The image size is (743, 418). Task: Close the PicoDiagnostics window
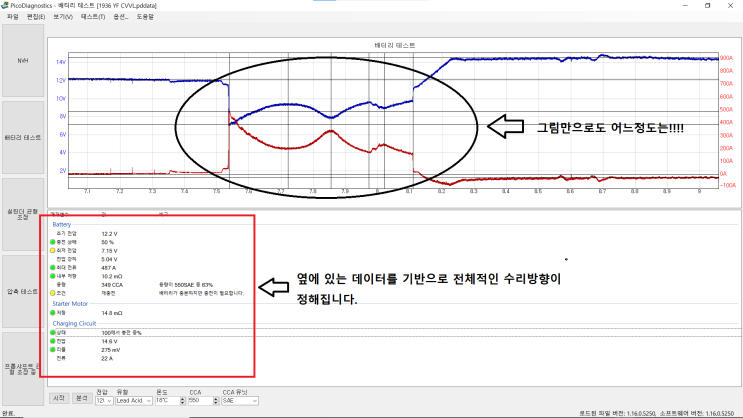point(730,5)
